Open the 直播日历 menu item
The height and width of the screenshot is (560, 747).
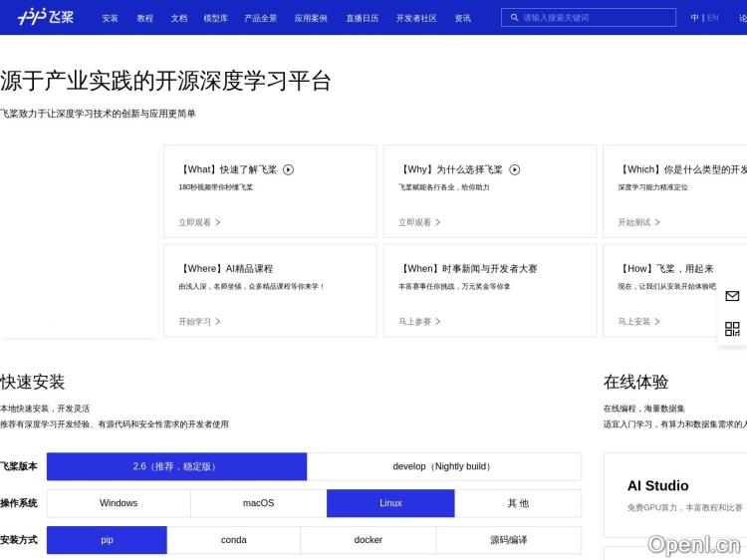(363, 18)
